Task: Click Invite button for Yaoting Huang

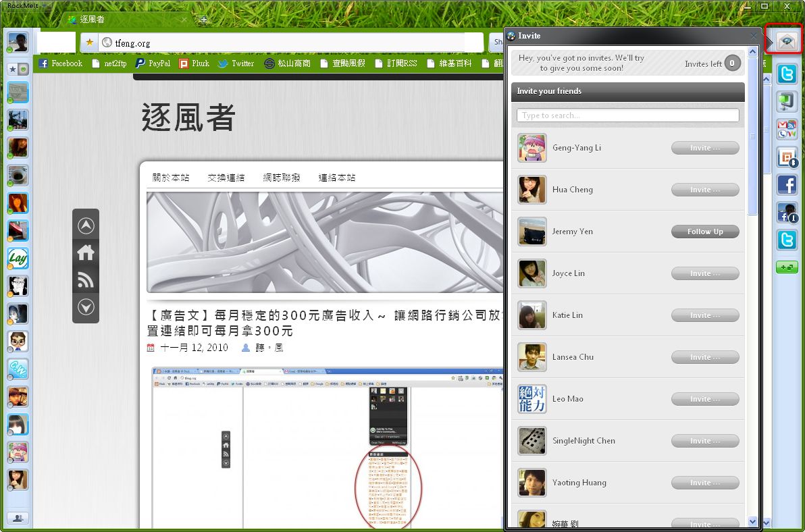Action: [x=705, y=483]
